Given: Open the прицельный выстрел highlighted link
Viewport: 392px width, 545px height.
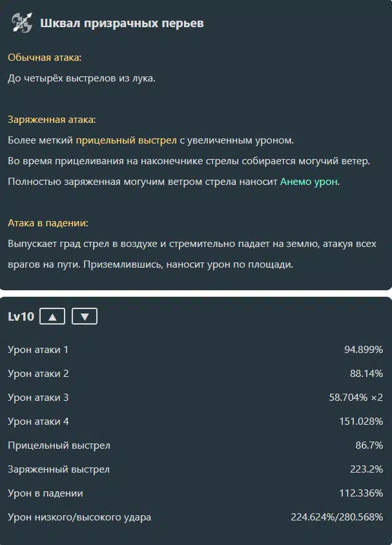Looking at the screenshot, I should click(x=127, y=140).
